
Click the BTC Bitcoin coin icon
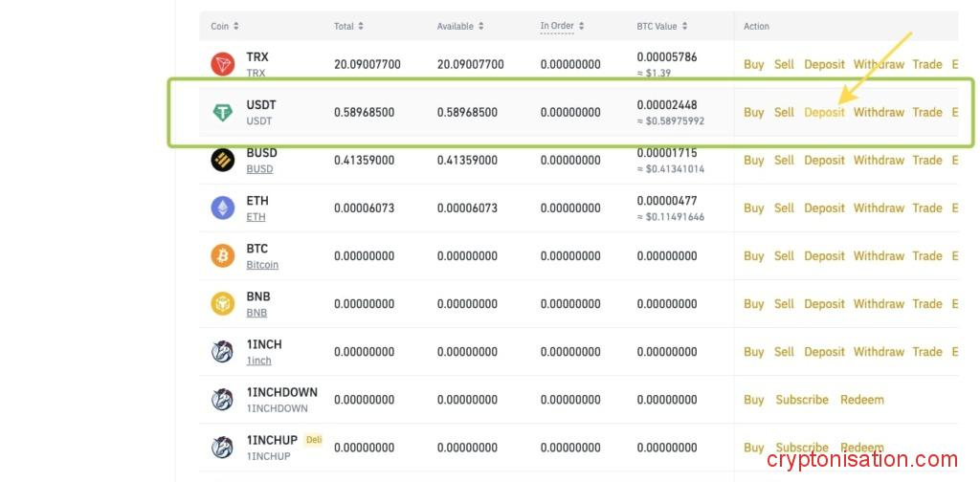222,256
